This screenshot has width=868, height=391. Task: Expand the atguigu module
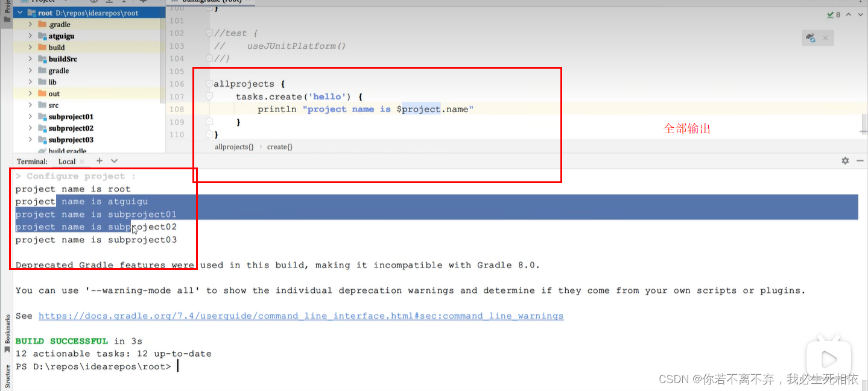(x=30, y=36)
